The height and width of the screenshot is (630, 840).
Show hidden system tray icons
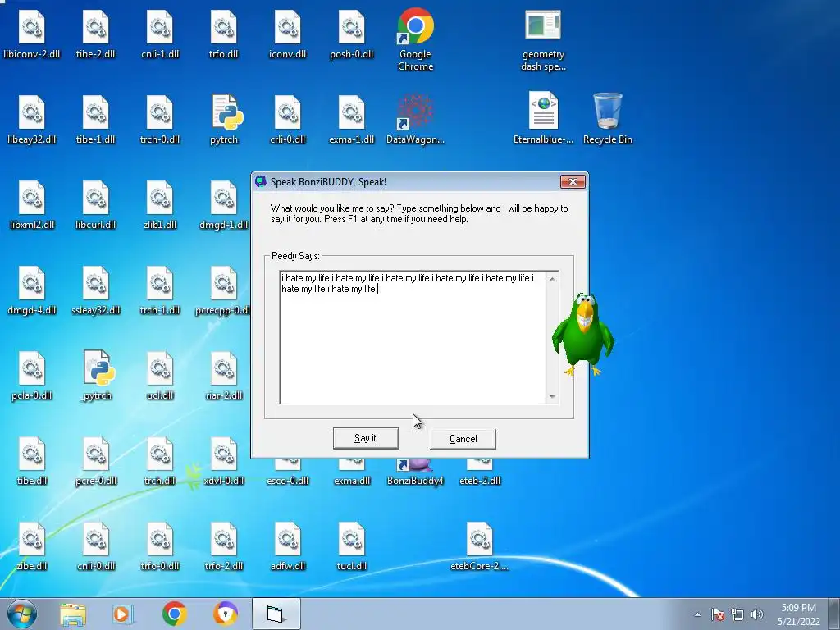697,614
